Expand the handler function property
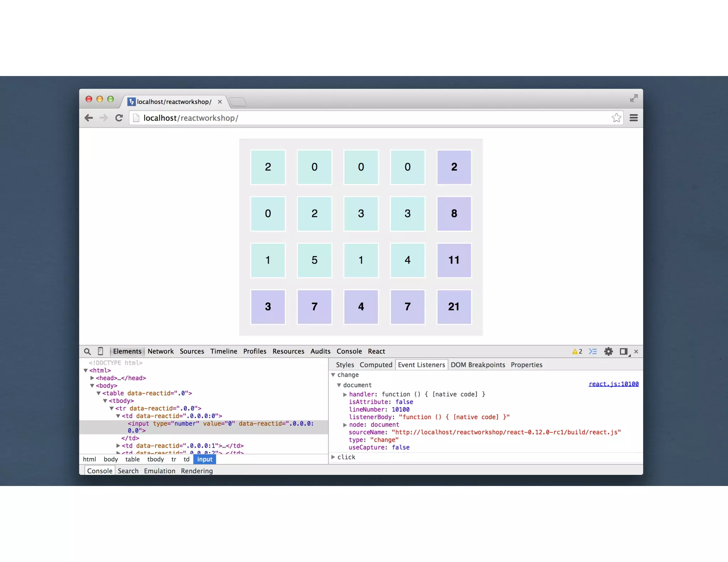728x562 pixels. pyautogui.click(x=345, y=394)
